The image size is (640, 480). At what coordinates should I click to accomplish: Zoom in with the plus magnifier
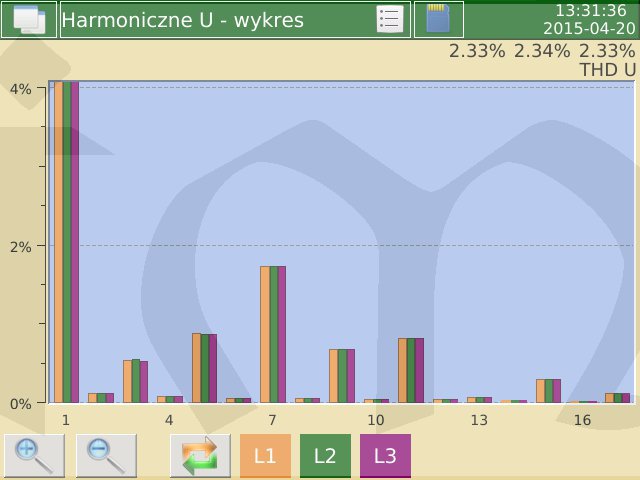point(34,456)
